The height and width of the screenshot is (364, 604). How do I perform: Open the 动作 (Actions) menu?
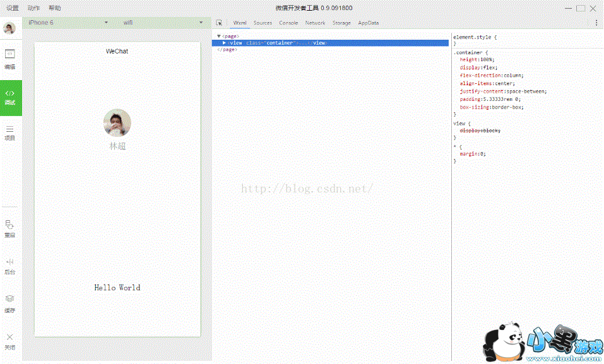[33, 8]
